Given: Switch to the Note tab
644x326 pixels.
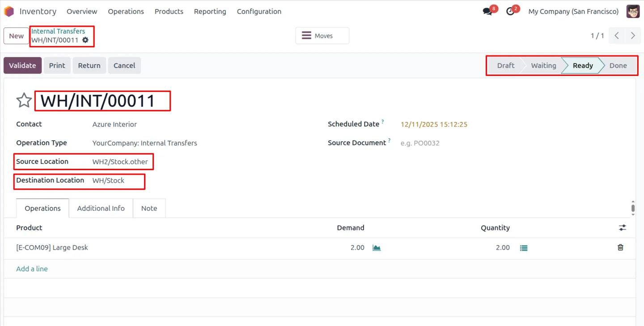Looking at the screenshot, I should [x=149, y=209].
